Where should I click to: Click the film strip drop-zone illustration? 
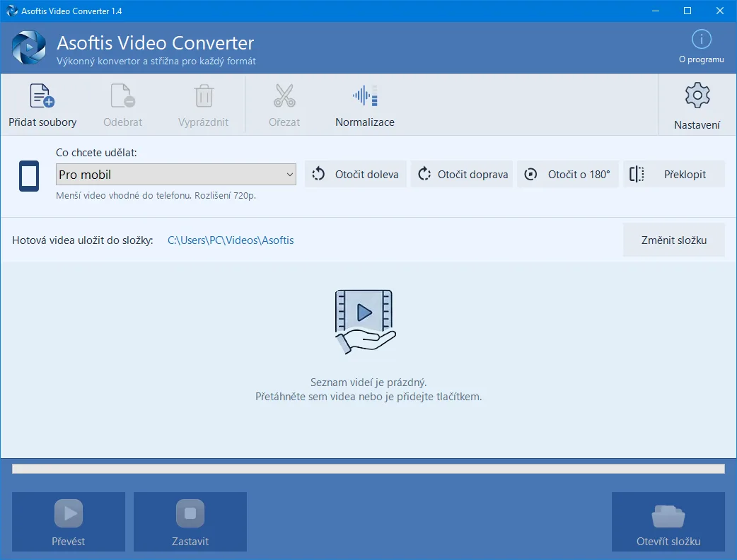(x=365, y=322)
